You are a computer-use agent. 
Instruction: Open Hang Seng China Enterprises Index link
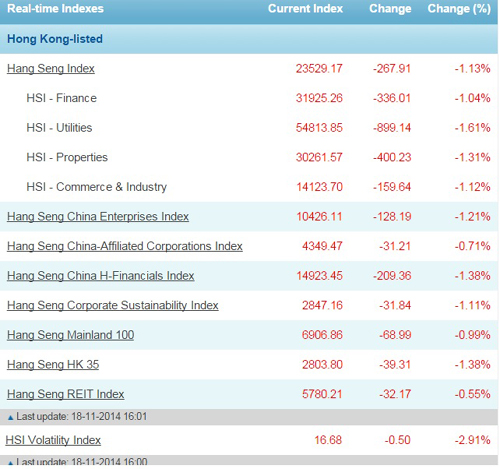[98, 217]
